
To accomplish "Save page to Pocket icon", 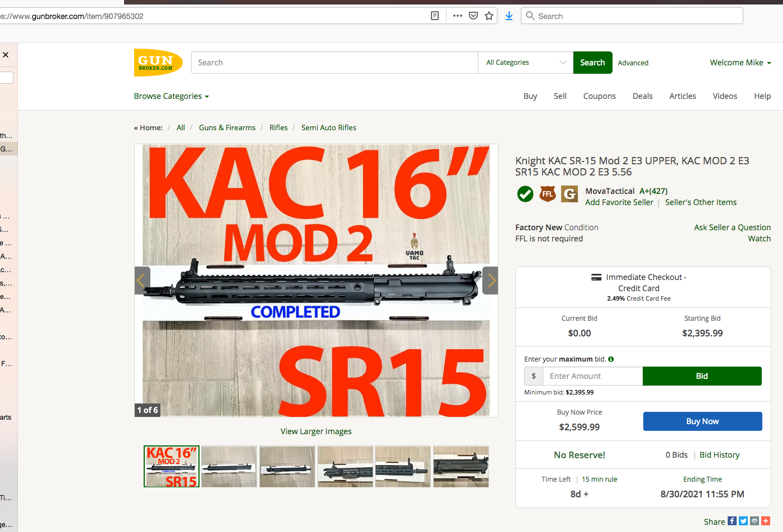I will click(473, 16).
